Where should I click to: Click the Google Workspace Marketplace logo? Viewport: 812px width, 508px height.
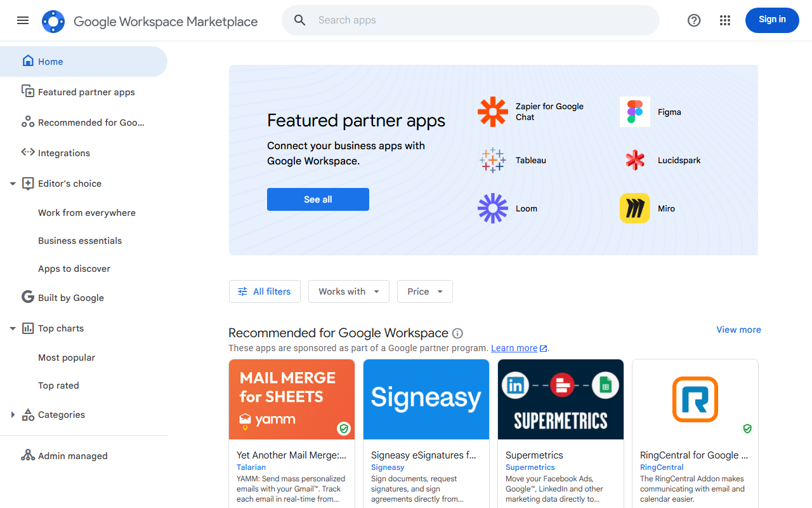53,22
